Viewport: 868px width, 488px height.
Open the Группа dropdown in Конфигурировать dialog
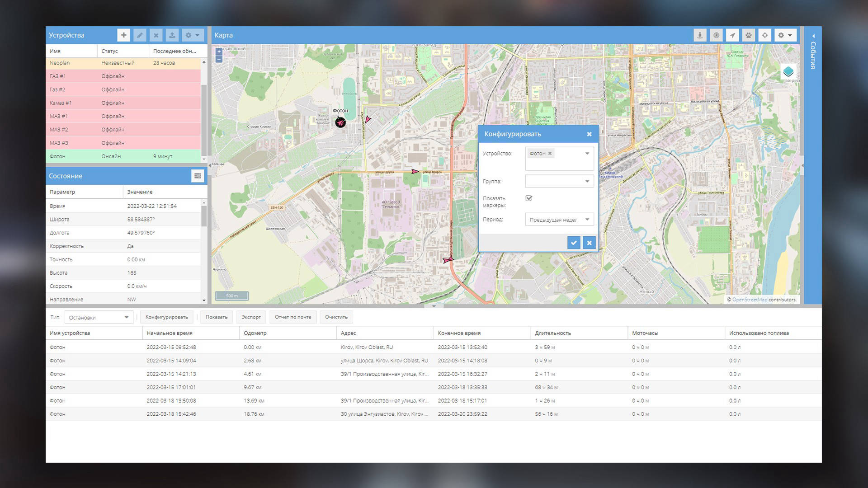pyautogui.click(x=586, y=181)
